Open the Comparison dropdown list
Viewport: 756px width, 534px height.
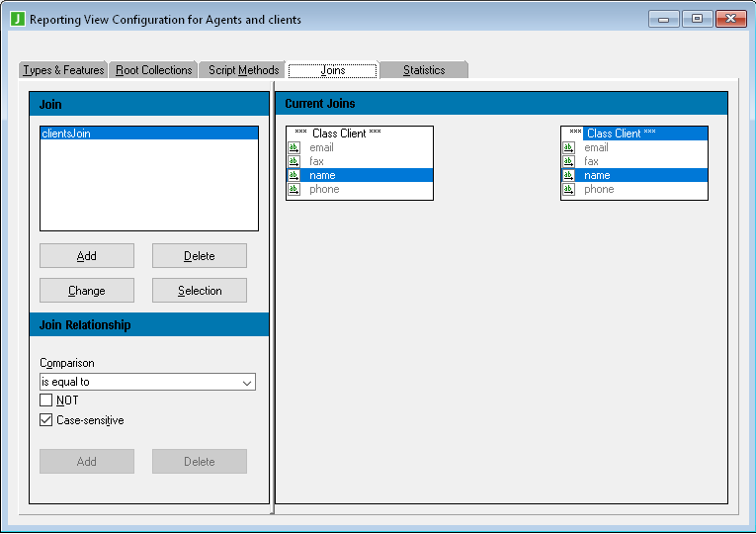tap(246, 382)
